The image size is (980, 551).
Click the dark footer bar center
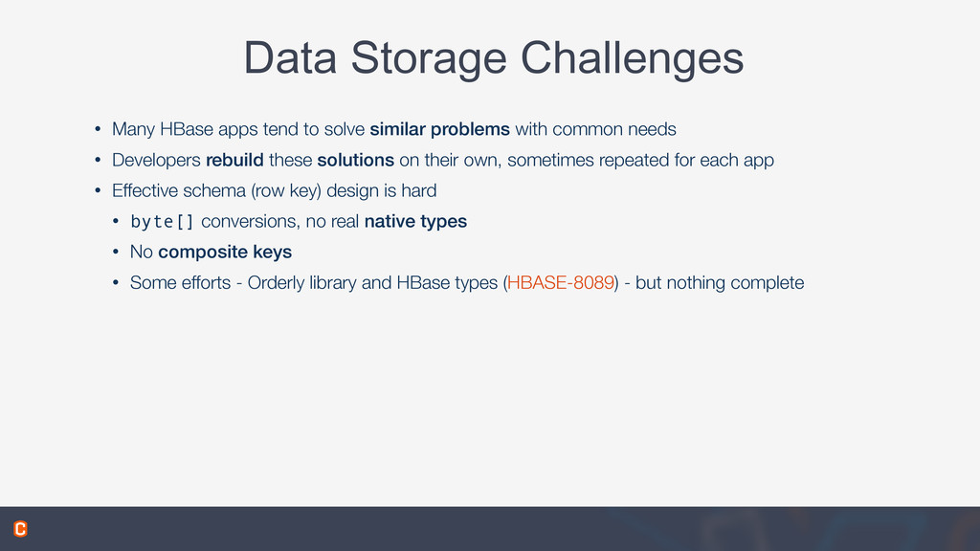click(x=490, y=528)
